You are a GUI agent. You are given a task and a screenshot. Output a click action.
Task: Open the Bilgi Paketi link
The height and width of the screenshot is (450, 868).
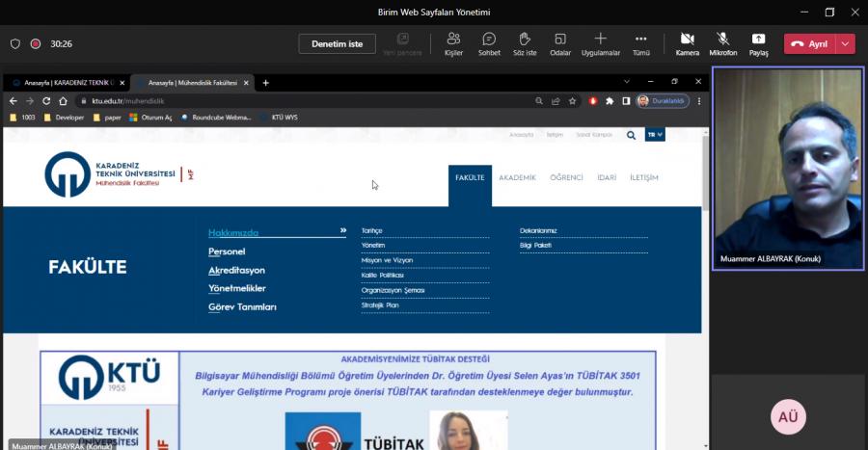pos(535,246)
